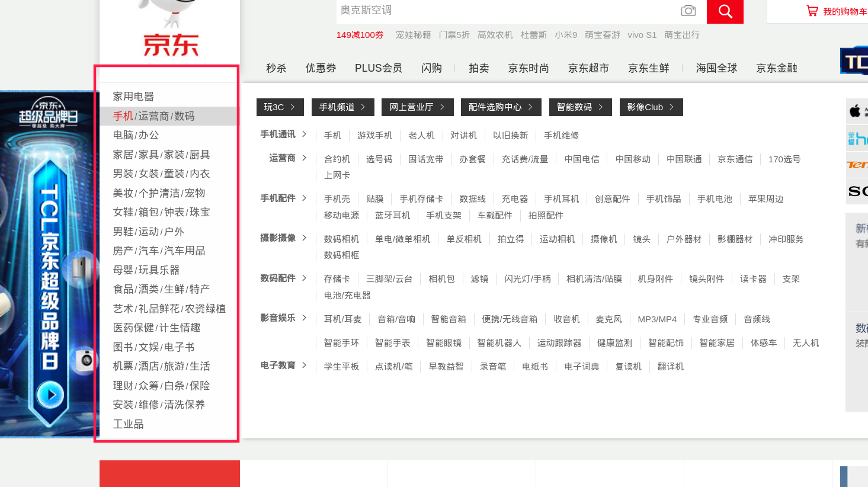The width and height of the screenshot is (868, 487).
Task: Open 智能手表 link
Action: tap(392, 343)
